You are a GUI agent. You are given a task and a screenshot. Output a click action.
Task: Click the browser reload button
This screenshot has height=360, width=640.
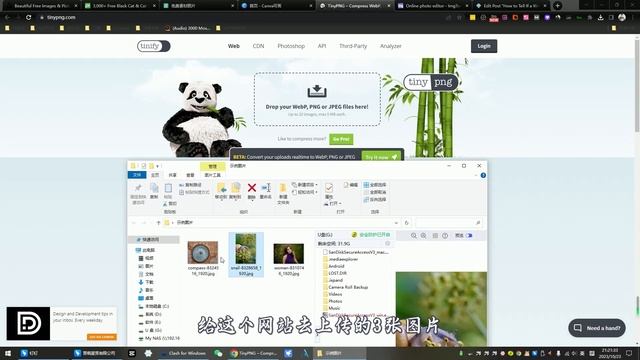coord(28,18)
